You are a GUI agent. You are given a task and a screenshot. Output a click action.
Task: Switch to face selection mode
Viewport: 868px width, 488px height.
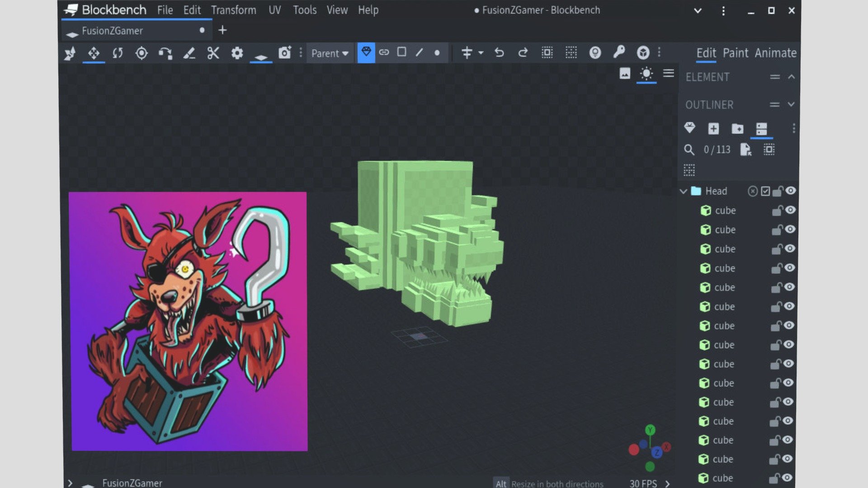tap(401, 52)
